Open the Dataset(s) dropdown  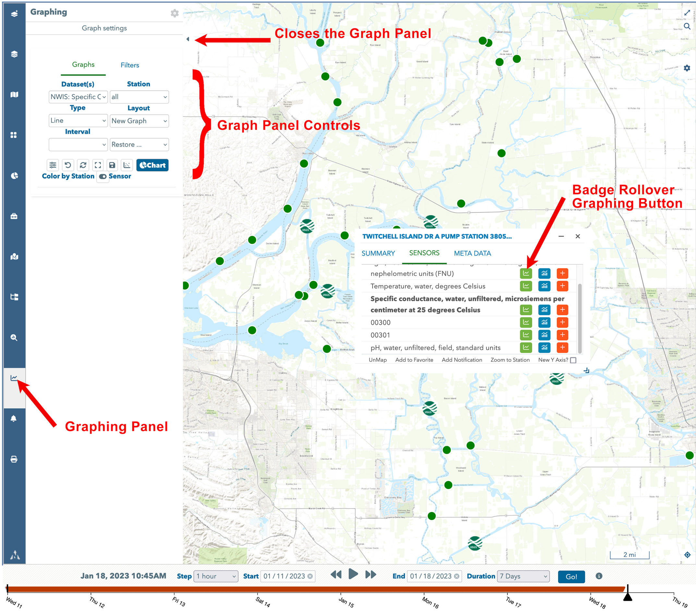click(78, 97)
